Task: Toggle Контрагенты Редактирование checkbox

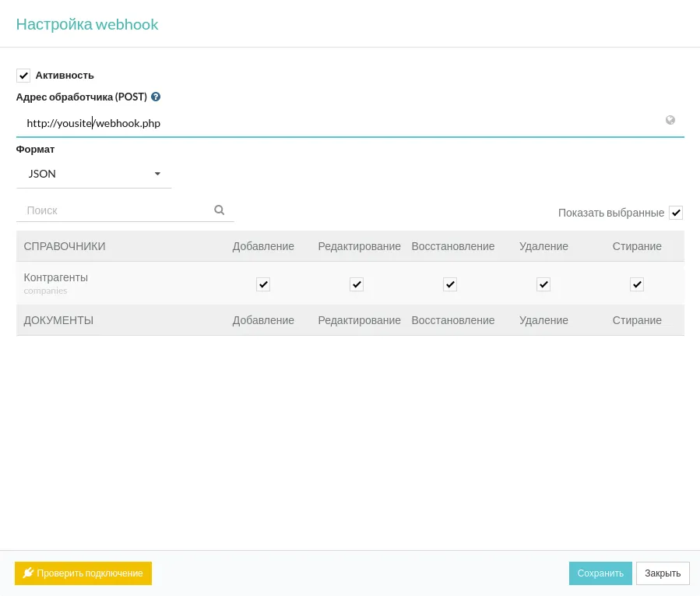Action: (357, 284)
